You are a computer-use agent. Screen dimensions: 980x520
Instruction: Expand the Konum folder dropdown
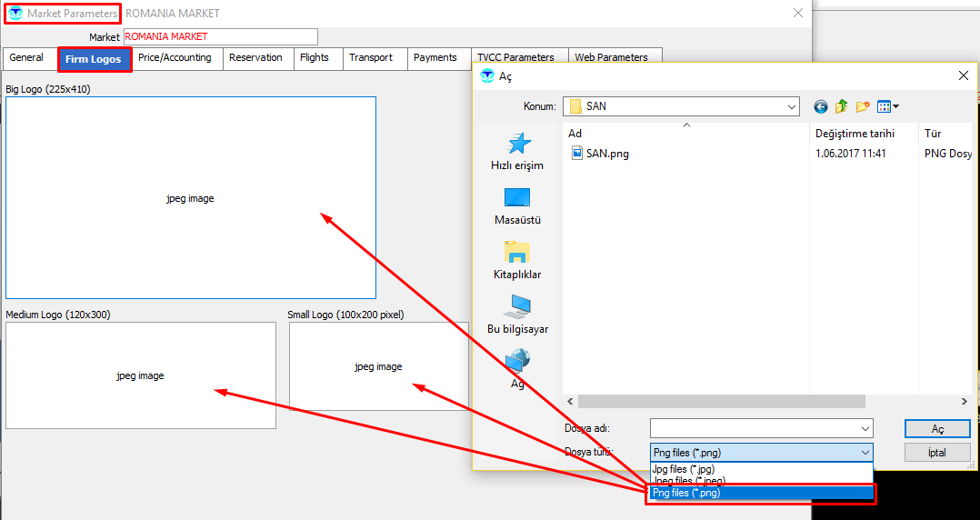(x=791, y=106)
